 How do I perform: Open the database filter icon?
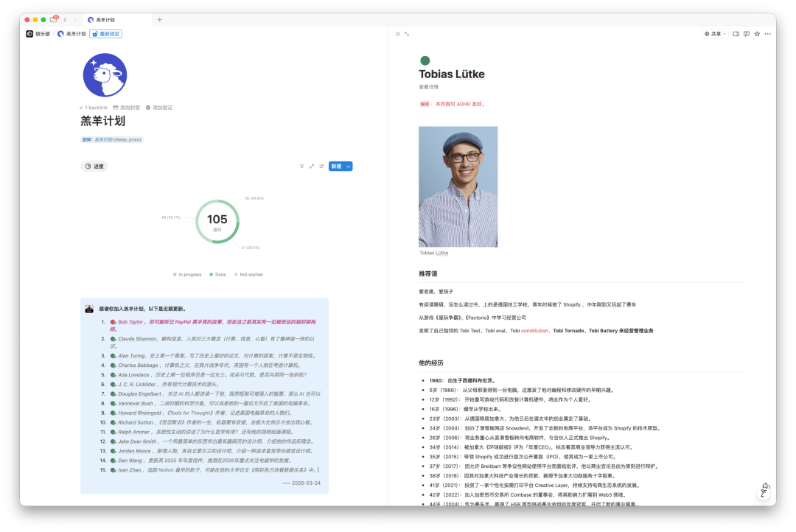(302, 167)
